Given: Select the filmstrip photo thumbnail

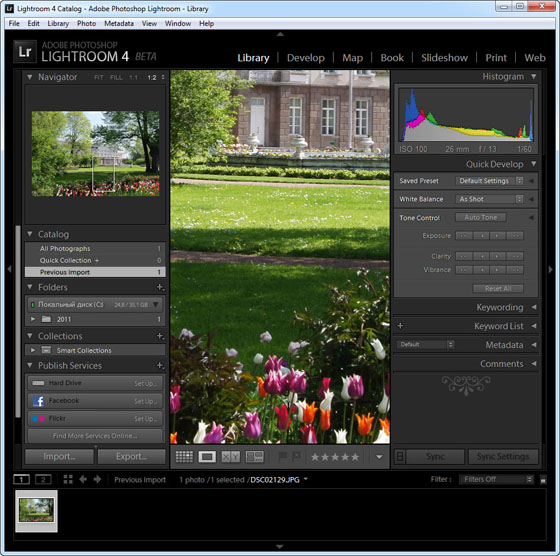Looking at the screenshot, I should [36, 510].
